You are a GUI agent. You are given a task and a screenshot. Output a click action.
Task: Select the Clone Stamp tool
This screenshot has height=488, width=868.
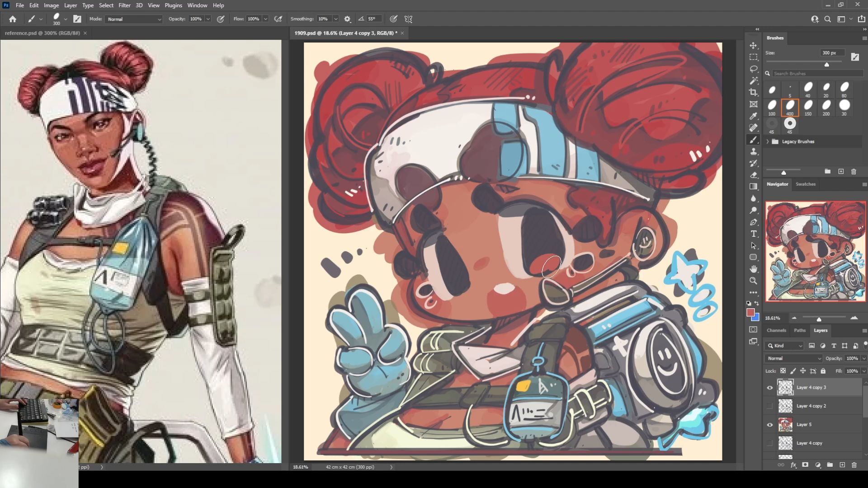point(753,152)
